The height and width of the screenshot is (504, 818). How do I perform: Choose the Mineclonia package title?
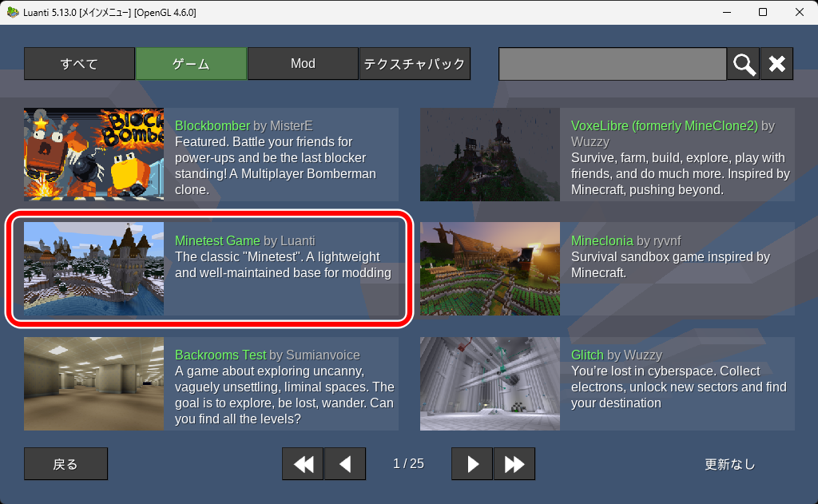point(602,240)
